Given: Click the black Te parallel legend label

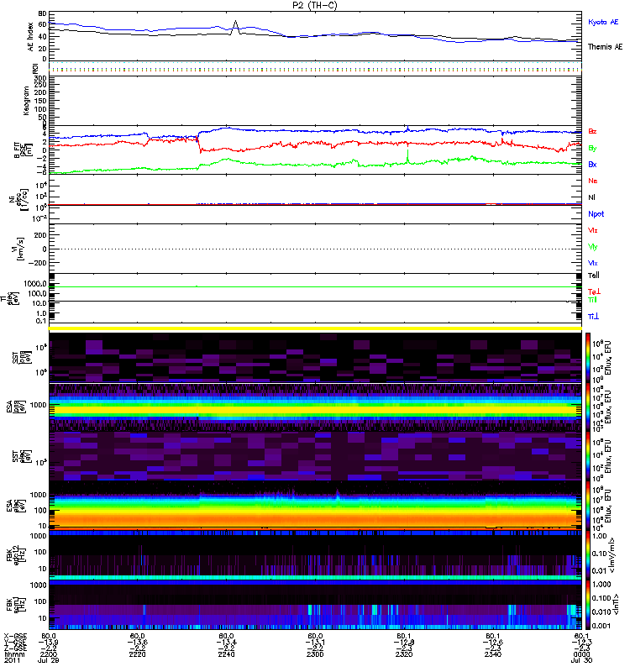Looking at the screenshot, I should pyautogui.click(x=594, y=276).
